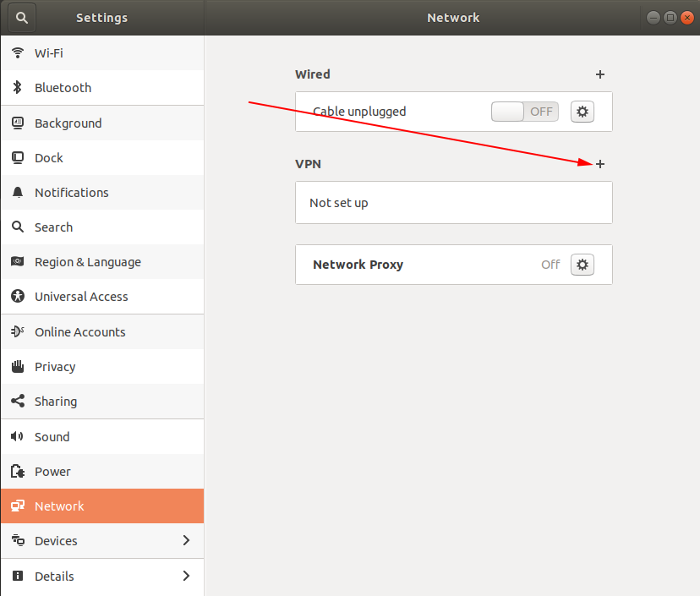Click the Wi-Fi icon in sidebar
The image size is (700, 596).
(x=17, y=53)
